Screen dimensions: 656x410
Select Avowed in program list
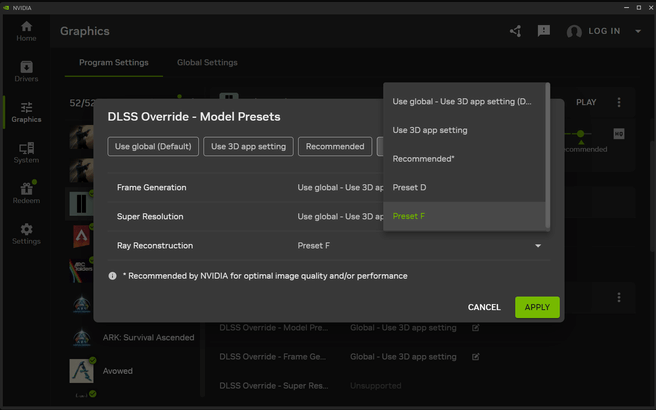tap(118, 371)
